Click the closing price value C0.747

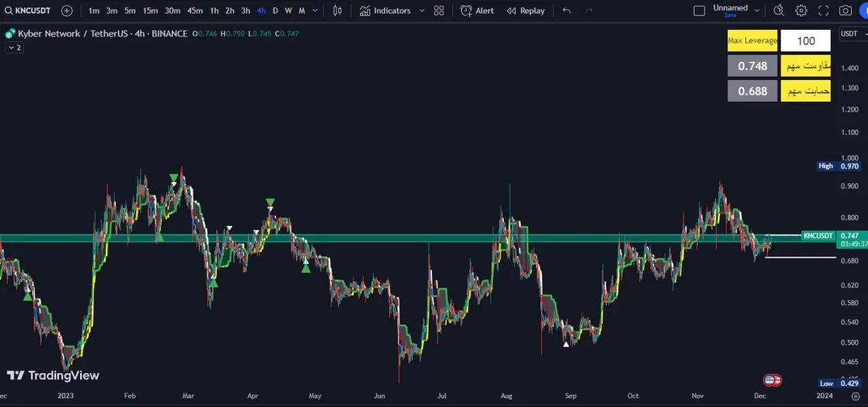pos(287,34)
